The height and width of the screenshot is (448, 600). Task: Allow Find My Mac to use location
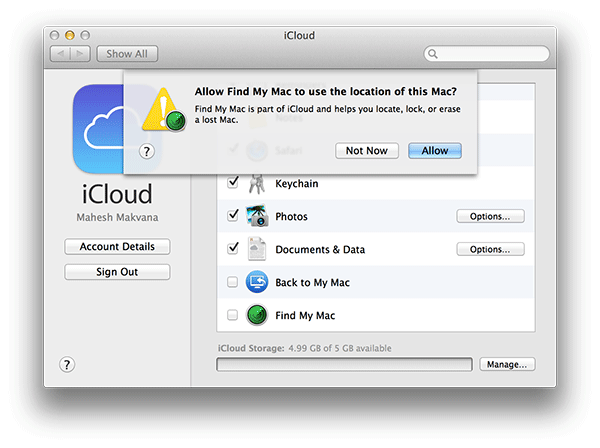[x=435, y=150]
